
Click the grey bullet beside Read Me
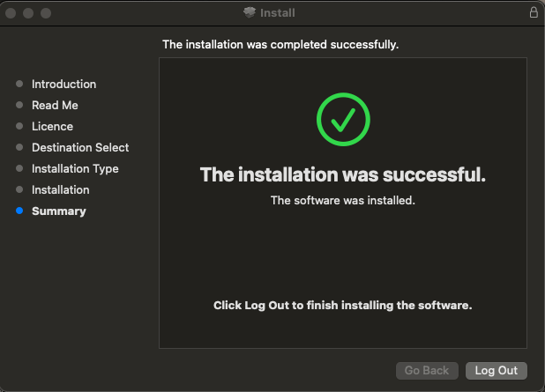tap(19, 106)
